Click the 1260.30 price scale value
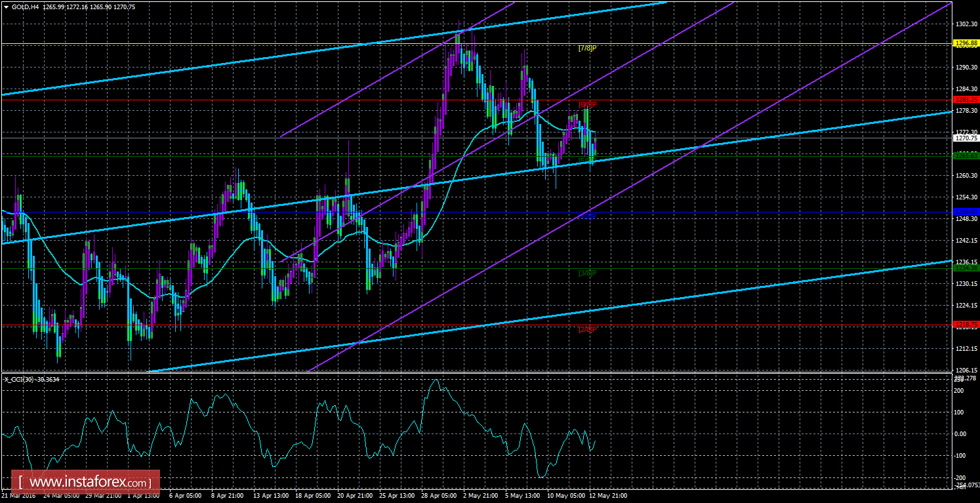The width and height of the screenshot is (980, 503). (967, 176)
